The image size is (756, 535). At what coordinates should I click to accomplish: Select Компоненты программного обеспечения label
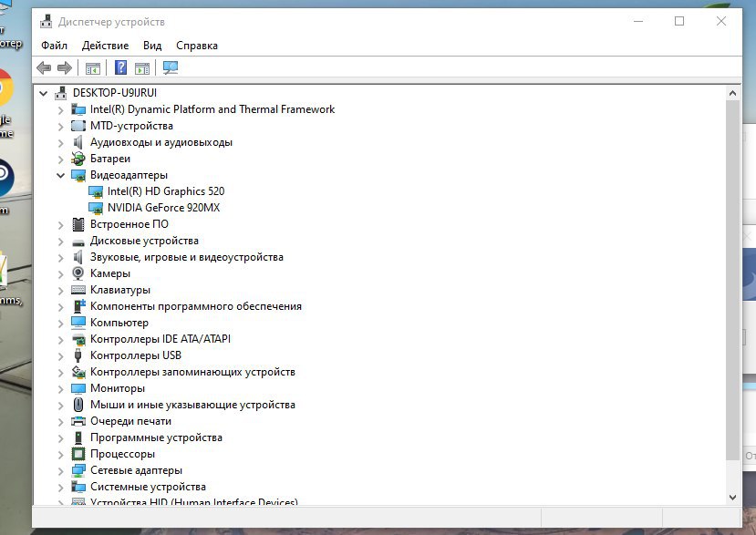196,306
